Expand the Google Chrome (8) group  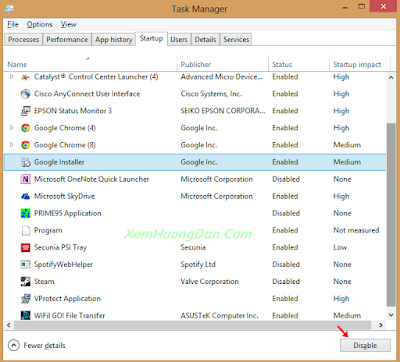tap(12, 145)
